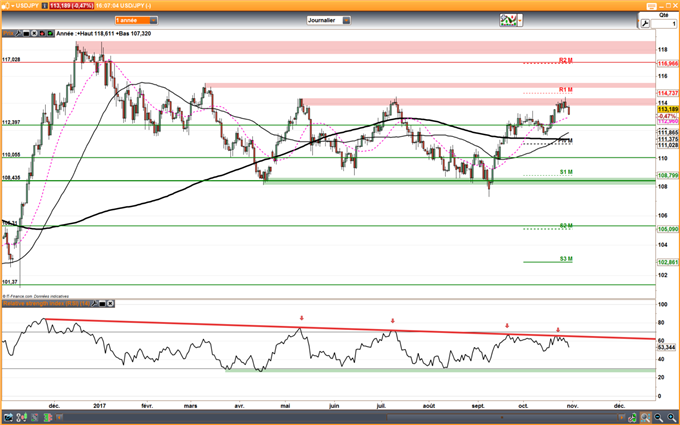
Task: Close the RSI indicator panel
Action: point(110,304)
